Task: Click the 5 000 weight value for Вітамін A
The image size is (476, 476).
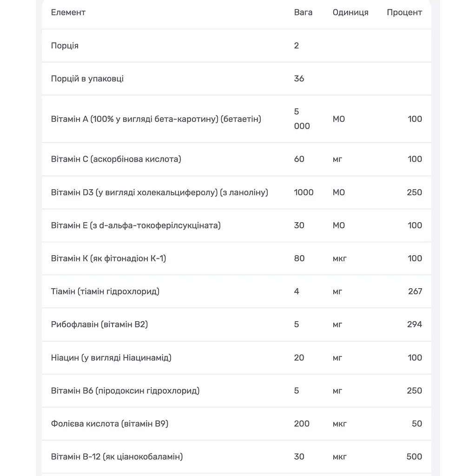Action: [302, 119]
